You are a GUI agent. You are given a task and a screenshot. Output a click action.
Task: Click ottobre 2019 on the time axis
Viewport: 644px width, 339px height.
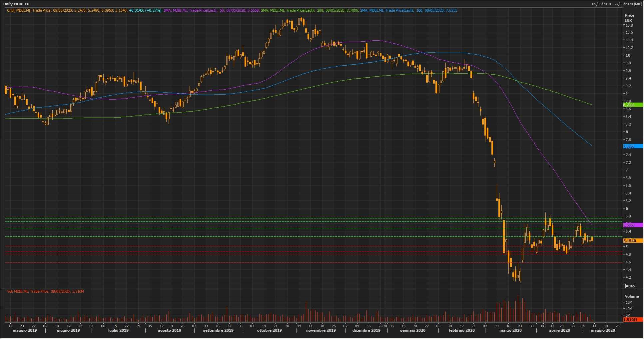(x=269, y=330)
